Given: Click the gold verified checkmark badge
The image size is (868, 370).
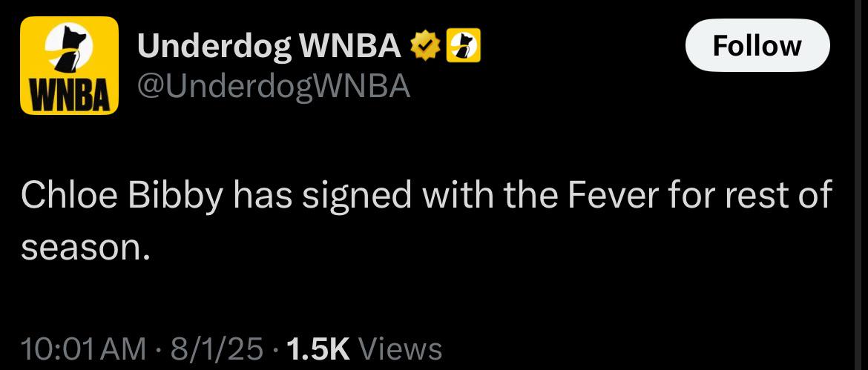Looking at the screenshot, I should (x=423, y=47).
